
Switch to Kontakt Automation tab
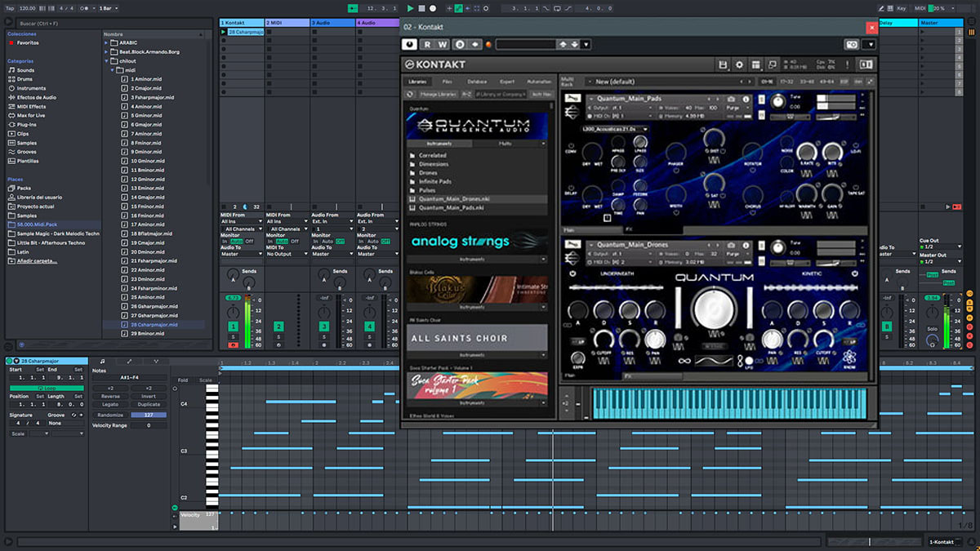(539, 82)
